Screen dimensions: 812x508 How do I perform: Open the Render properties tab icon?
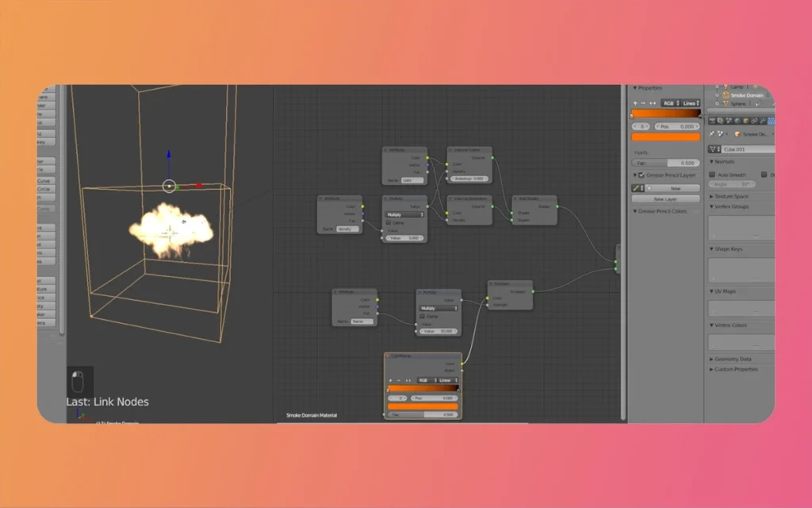tap(712, 121)
